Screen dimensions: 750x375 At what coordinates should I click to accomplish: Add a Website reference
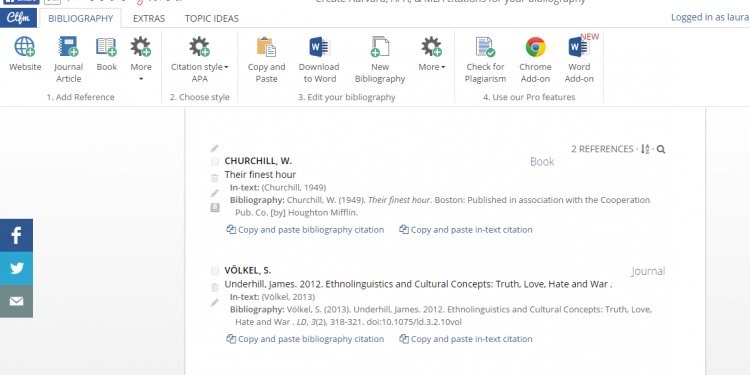[25, 54]
